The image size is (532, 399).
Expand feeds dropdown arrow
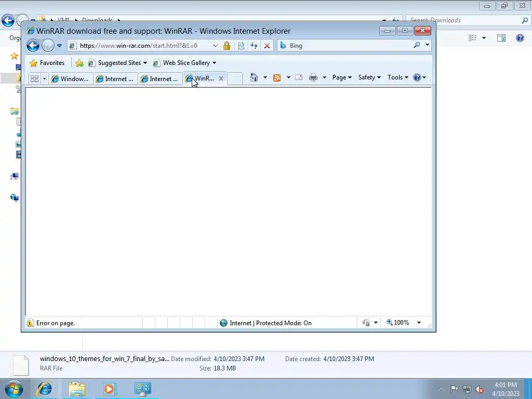[288, 77]
